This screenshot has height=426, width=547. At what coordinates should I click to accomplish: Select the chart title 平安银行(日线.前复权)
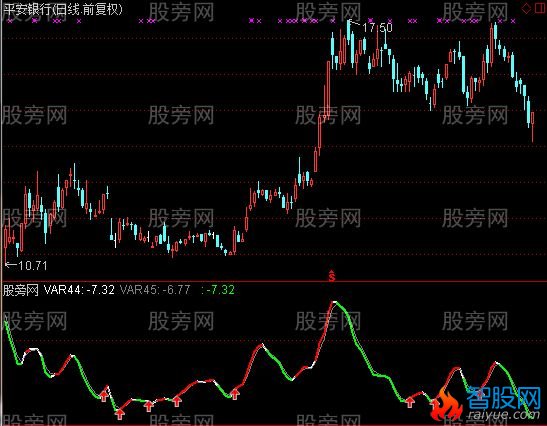[x=63, y=9]
